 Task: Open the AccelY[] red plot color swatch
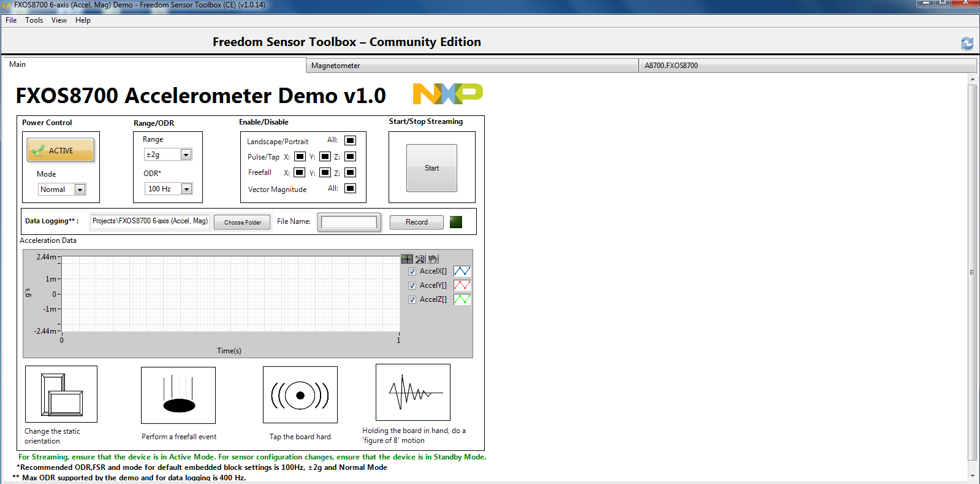tap(462, 285)
